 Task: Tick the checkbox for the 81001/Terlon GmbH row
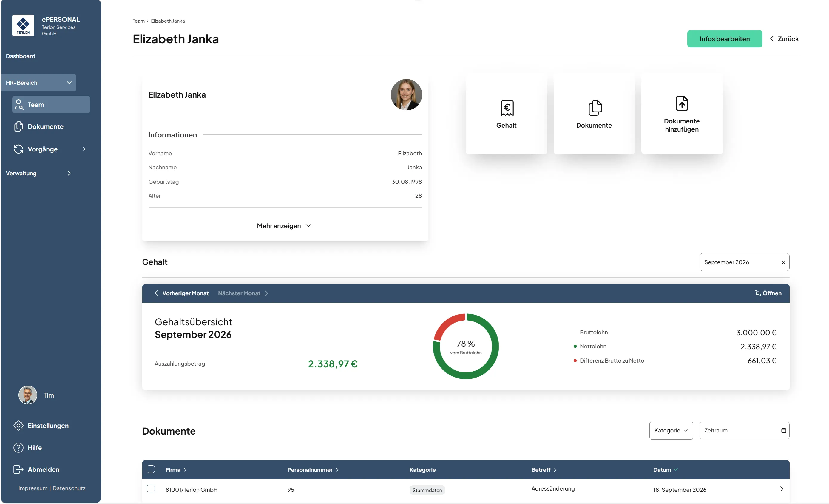[x=151, y=489]
